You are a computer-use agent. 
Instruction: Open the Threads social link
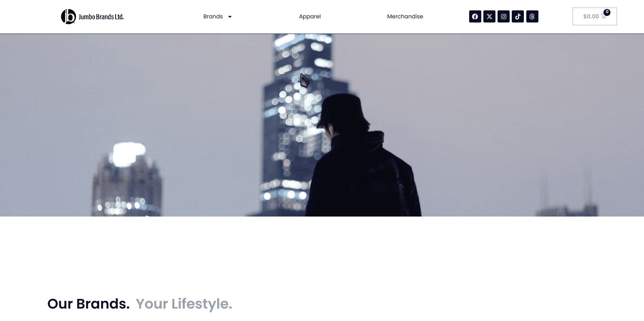pyautogui.click(x=532, y=17)
